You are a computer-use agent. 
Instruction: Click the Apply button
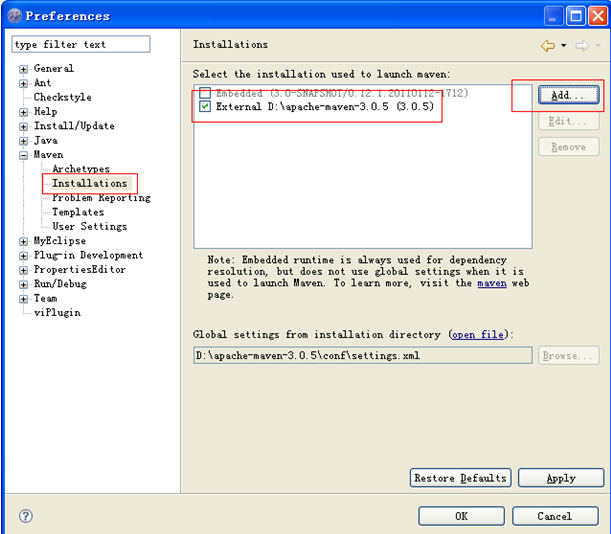tap(561, 478)
